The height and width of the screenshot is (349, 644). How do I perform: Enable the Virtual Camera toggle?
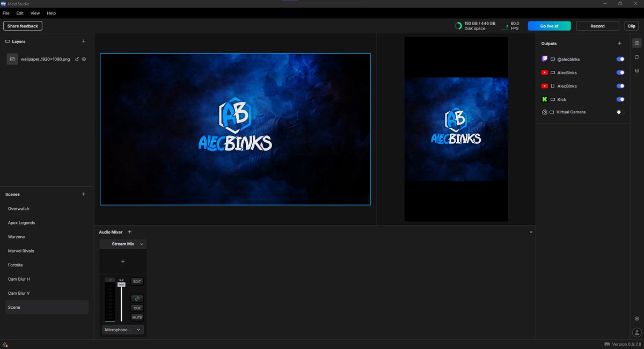click(x=620, y=112)
